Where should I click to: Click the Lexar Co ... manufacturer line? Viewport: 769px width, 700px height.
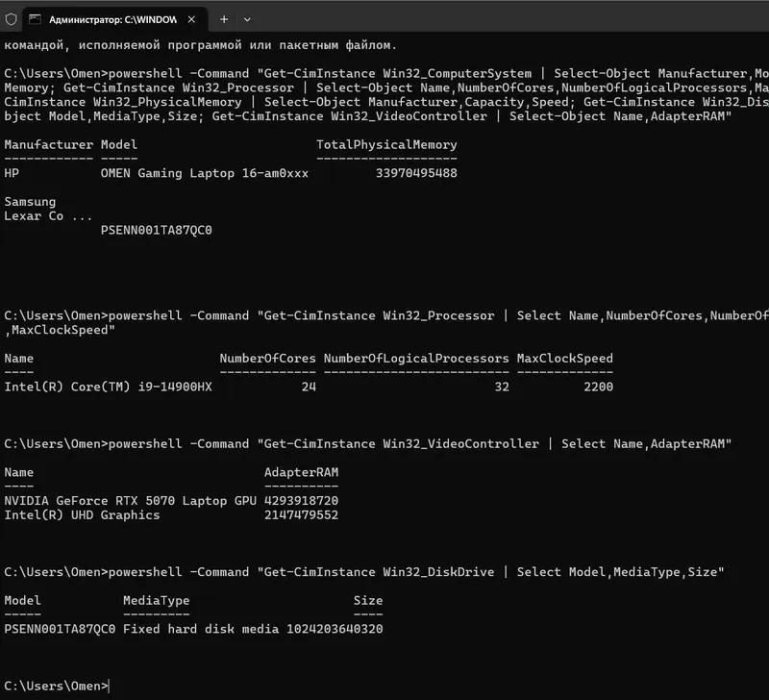click(x=48, y=215)
